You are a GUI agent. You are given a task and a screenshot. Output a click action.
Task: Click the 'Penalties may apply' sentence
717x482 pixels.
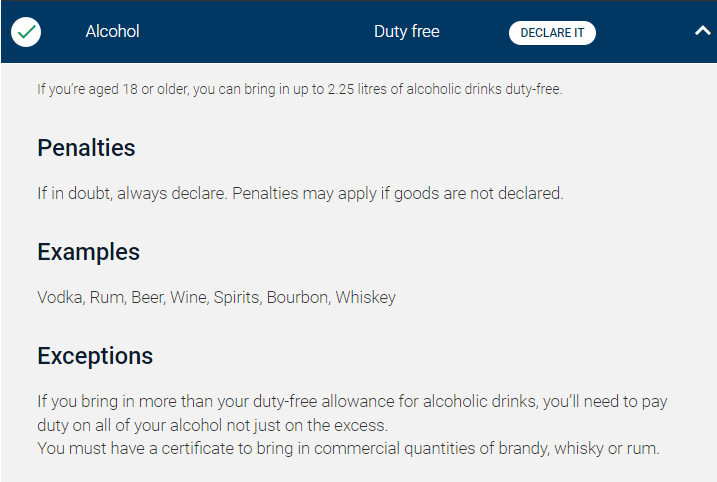(398, 193)
